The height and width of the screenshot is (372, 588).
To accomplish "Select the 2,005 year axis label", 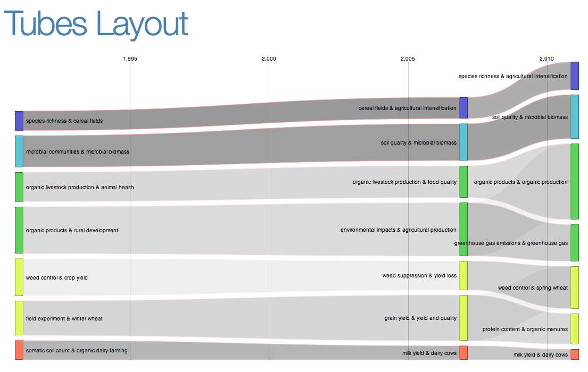I will coord(408,58).
